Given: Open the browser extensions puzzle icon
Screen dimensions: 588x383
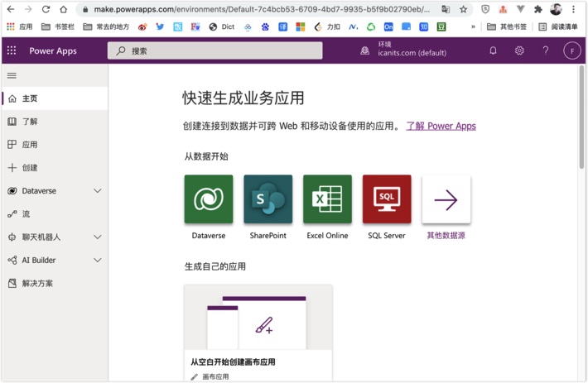Looking at the screenshot, I should (538, 9).
